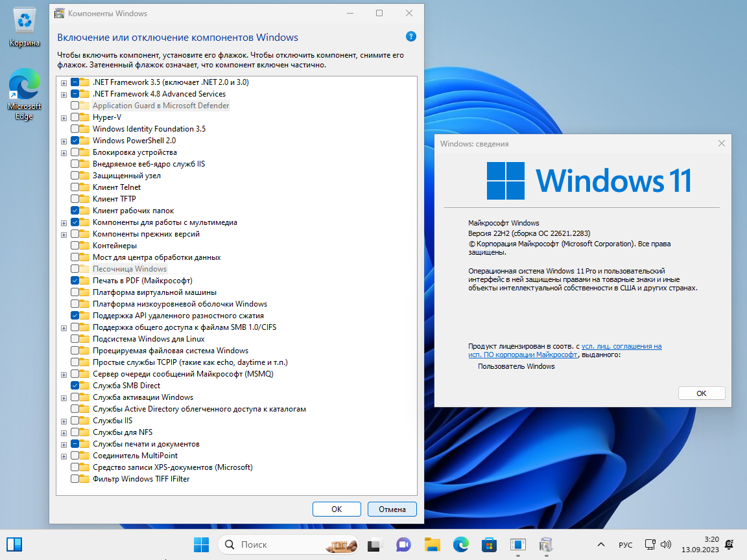Open the license agreement link
The width and height of the screenshot is (747, 560).
pos(621,347)
